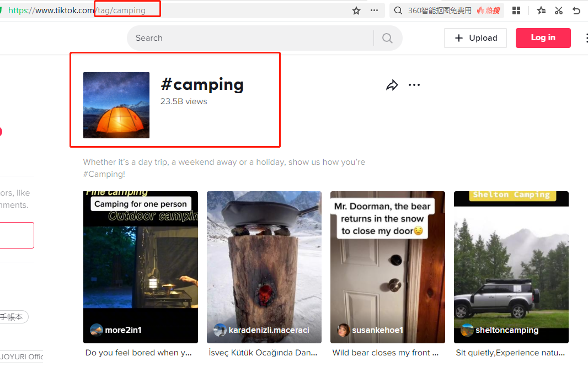The image size is (588, 367).
Task: Open the browser extensions grid icon
Action: click(516, 10)
